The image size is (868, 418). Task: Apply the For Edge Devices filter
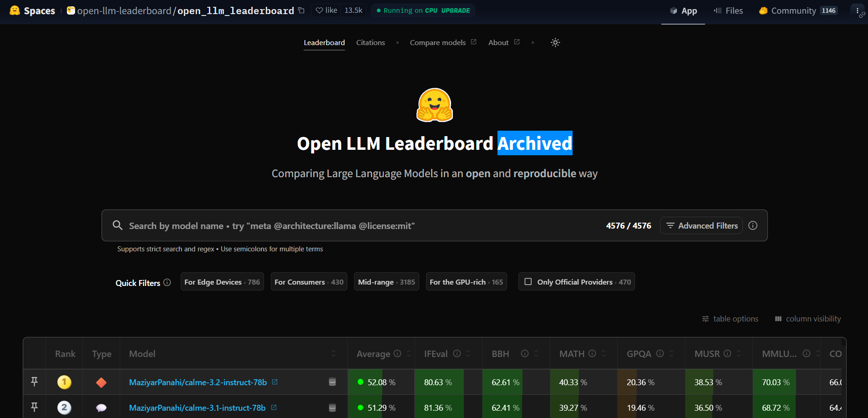pyautogui.click(x=222, y=282)
